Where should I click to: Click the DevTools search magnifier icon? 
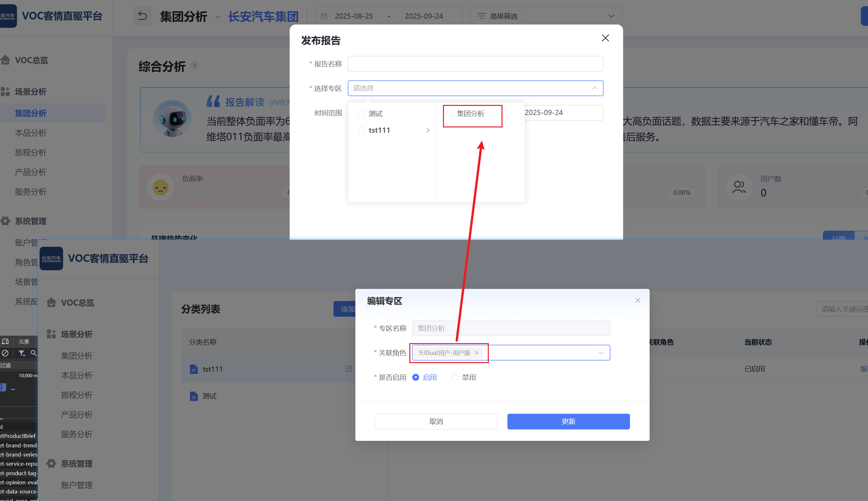point(33,353)
